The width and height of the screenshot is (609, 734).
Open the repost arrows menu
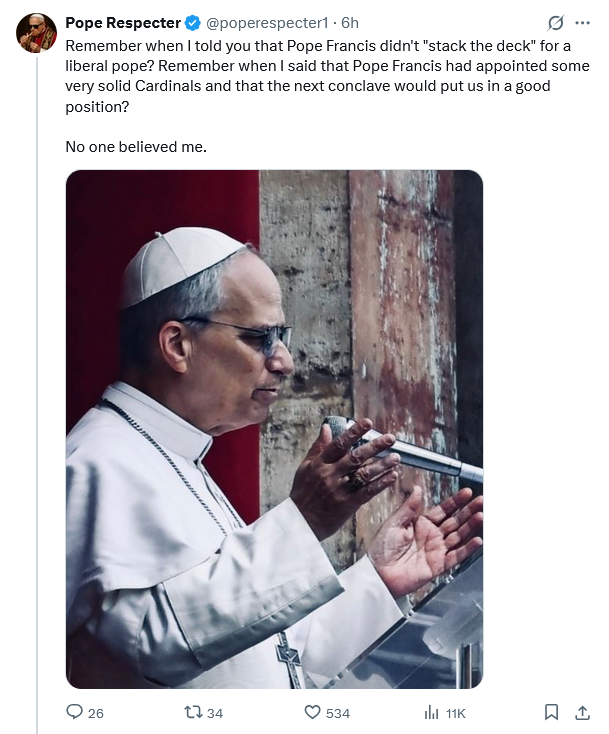(192, 712)
